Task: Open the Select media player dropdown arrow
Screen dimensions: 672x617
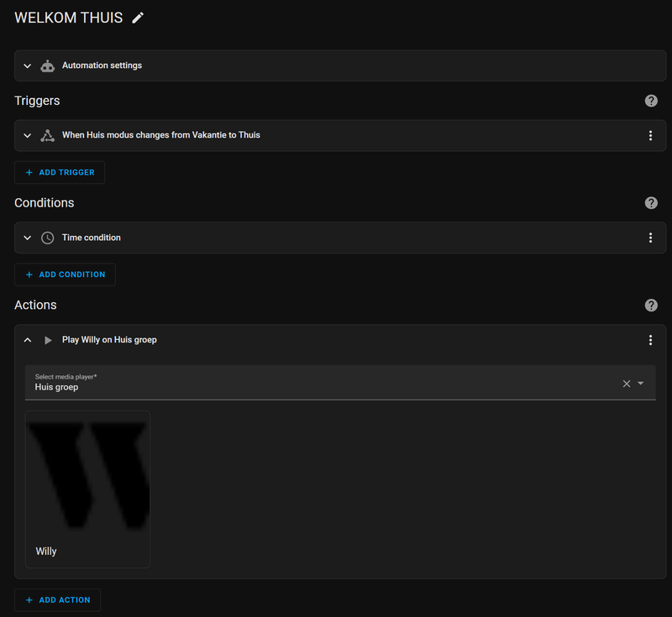Action: coord(641,383)
